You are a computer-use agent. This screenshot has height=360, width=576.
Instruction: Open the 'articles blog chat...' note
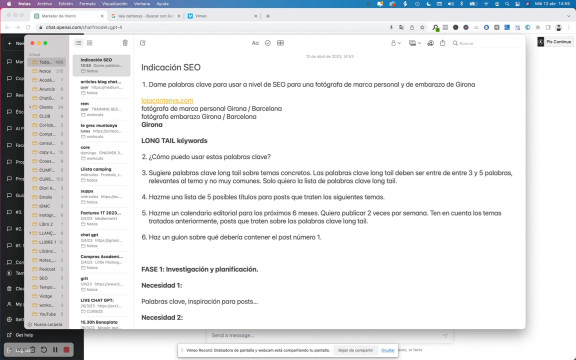pyautogui.click(x=101, y=87)
